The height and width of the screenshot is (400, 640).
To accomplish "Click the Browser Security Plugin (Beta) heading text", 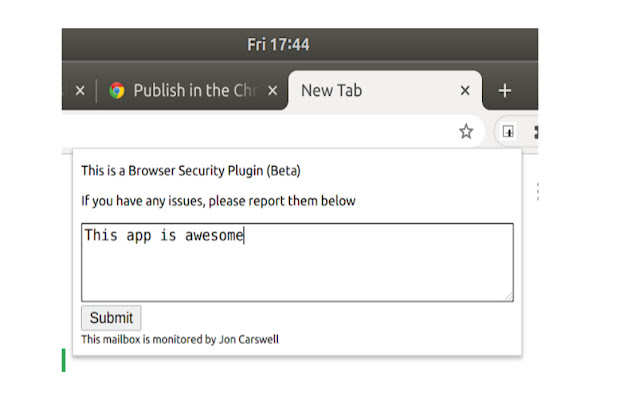I will (x=191, y=170).
